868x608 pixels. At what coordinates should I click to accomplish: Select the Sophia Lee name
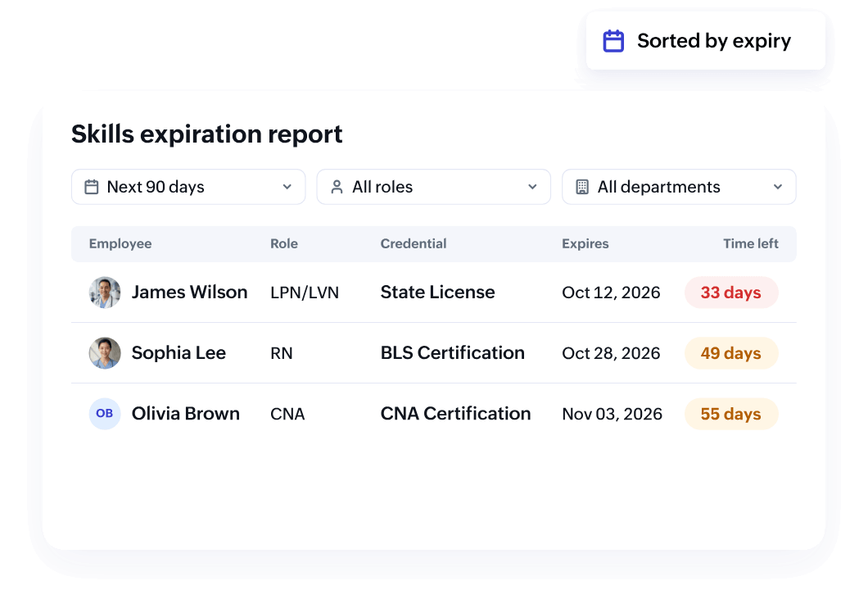(x=179, y=353)
